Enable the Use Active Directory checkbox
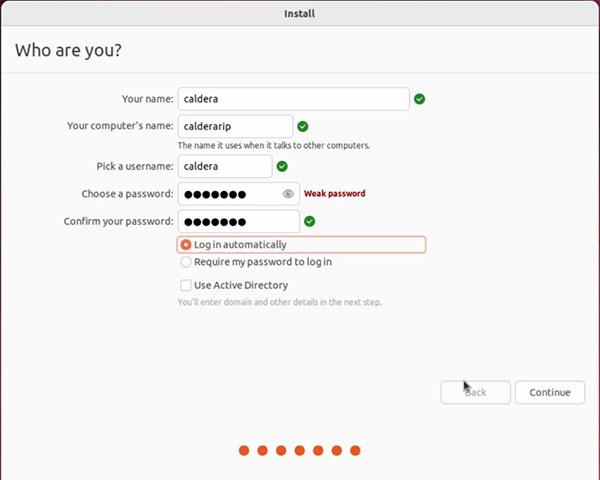Image resolution: width=600 pixels, height=480 pixels. 186,285
